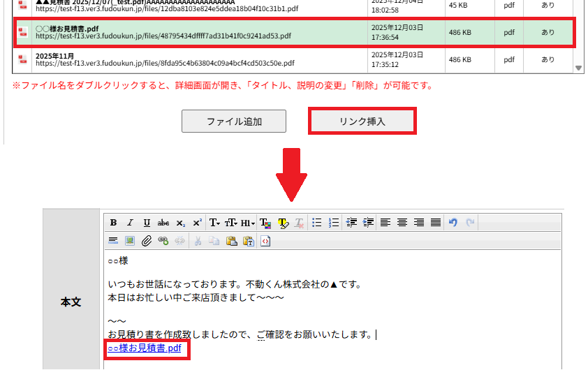Toggle italic text formatting
Screen dimensions: 588x377
click(129, 223)
